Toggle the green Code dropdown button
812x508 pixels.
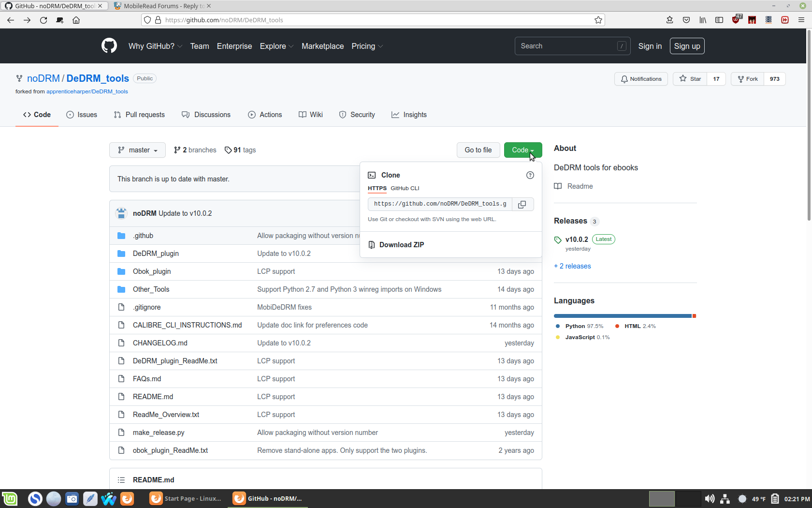(523, 150)
